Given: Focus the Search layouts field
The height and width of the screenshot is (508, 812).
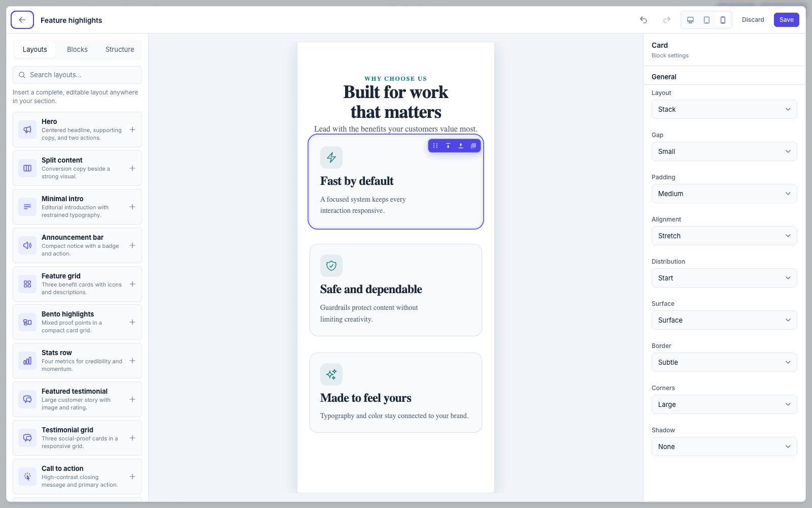Looking at the screenshot, I should click(x=77, y=75).
